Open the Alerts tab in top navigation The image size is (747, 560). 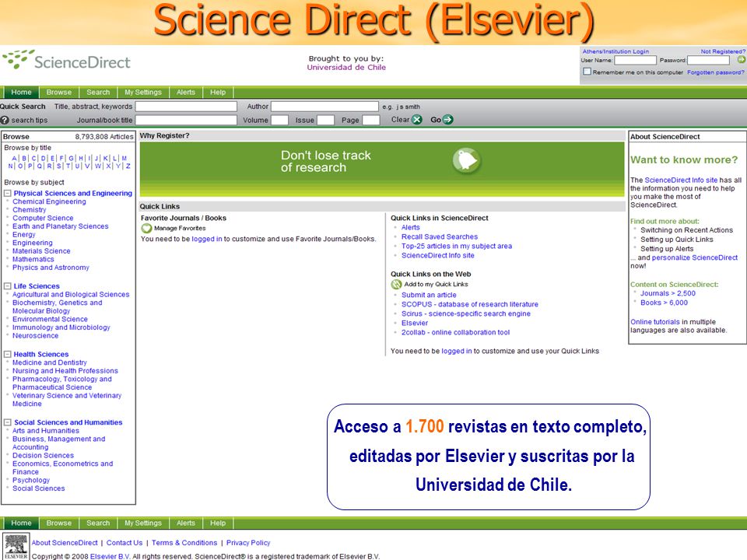point(186,93)
